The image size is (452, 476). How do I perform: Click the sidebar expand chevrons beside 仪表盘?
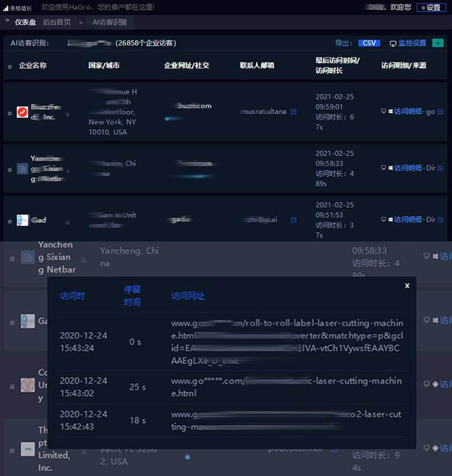click(7, 21)
